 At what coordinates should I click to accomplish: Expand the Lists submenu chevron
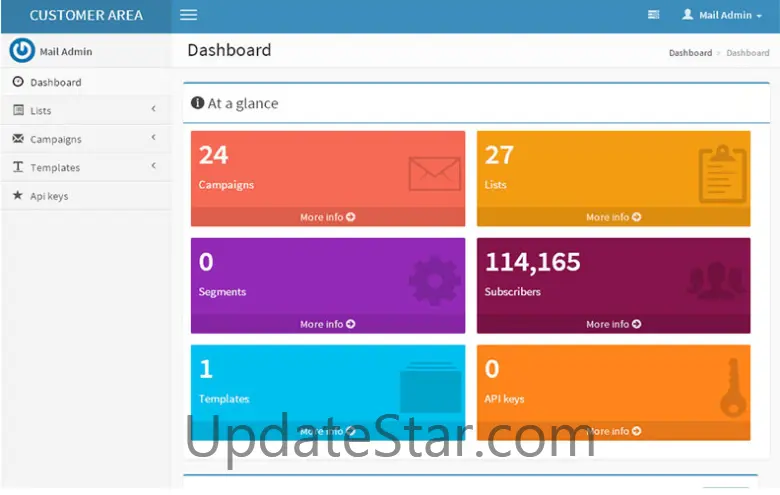coord(154,108)
